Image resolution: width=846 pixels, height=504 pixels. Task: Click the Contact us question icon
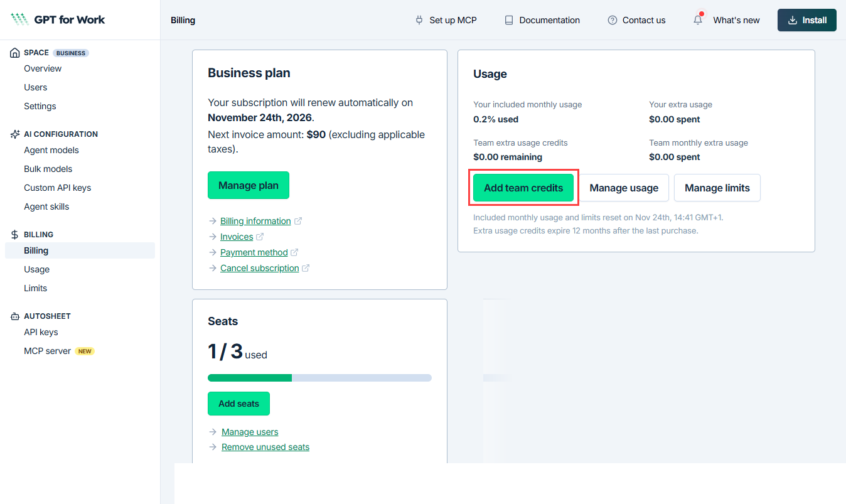click(x=613, y=20)
